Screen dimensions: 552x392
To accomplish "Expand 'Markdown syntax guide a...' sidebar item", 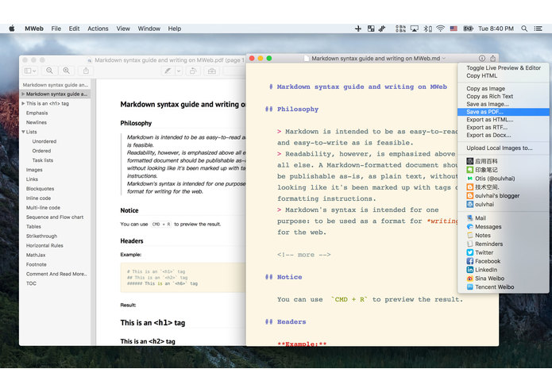I will point(23,94).
